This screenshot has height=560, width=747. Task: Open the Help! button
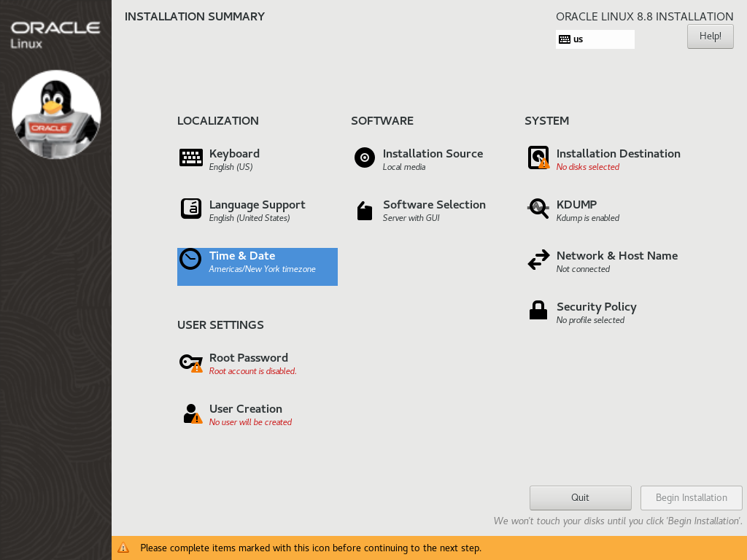click(711, 36)
